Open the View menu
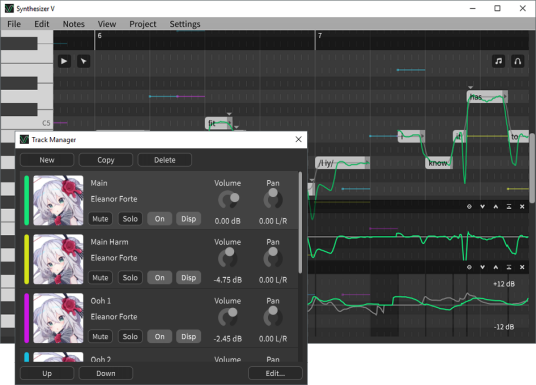This screenshot has height=385, width=536. pyautogui.click(x=107, y=24)
